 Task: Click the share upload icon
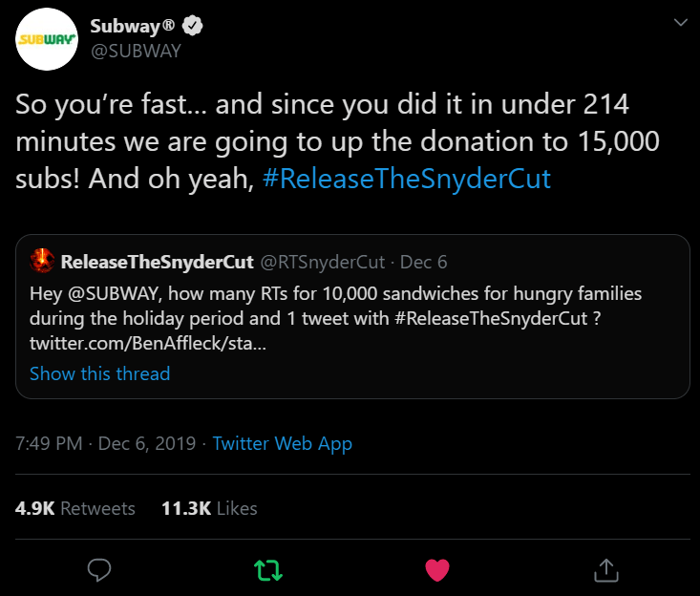click(605, 570)
